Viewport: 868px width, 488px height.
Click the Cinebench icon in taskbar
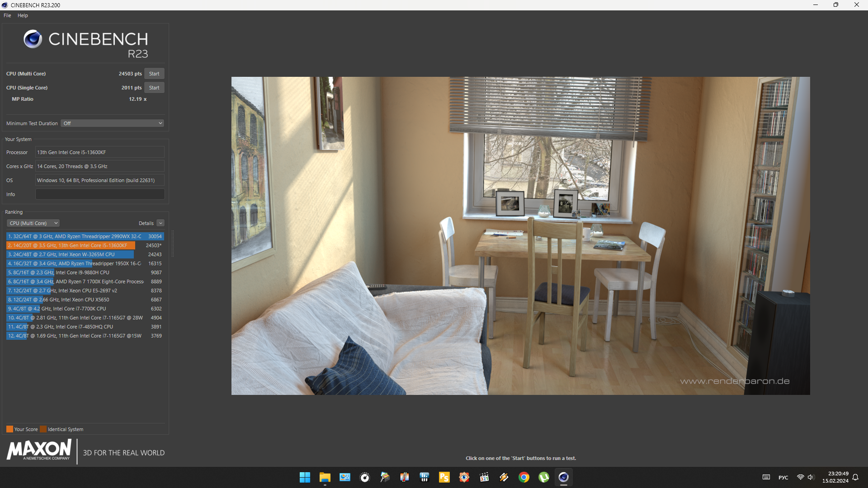click(x=563, y=477)
